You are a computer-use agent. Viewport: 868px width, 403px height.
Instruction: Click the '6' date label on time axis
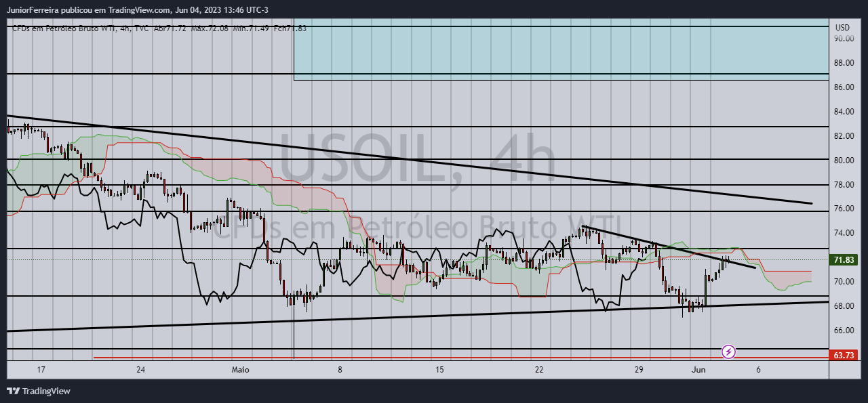pos(758,370)
